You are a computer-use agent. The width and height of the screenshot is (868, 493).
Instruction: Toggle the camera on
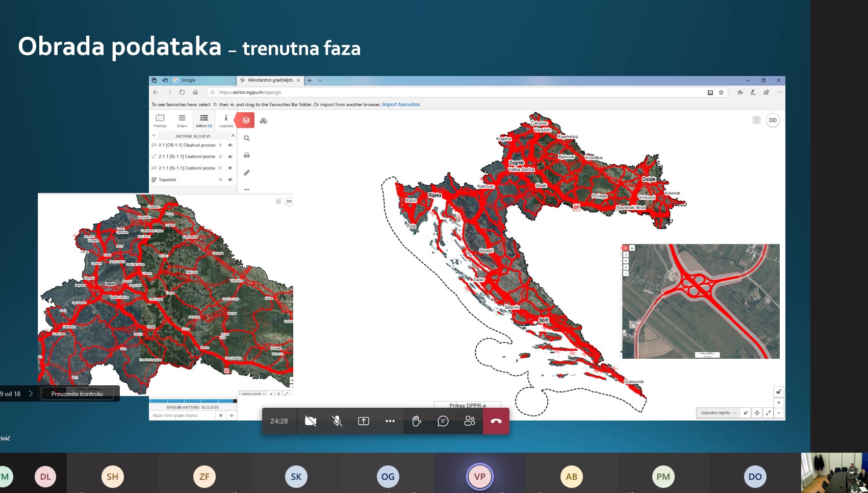coord(311,421)
